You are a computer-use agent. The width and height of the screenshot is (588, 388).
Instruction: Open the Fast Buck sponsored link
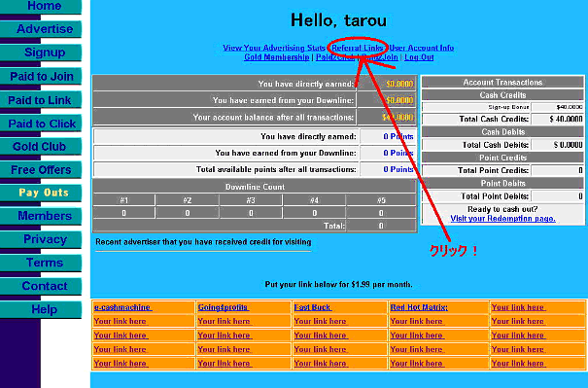312,307
